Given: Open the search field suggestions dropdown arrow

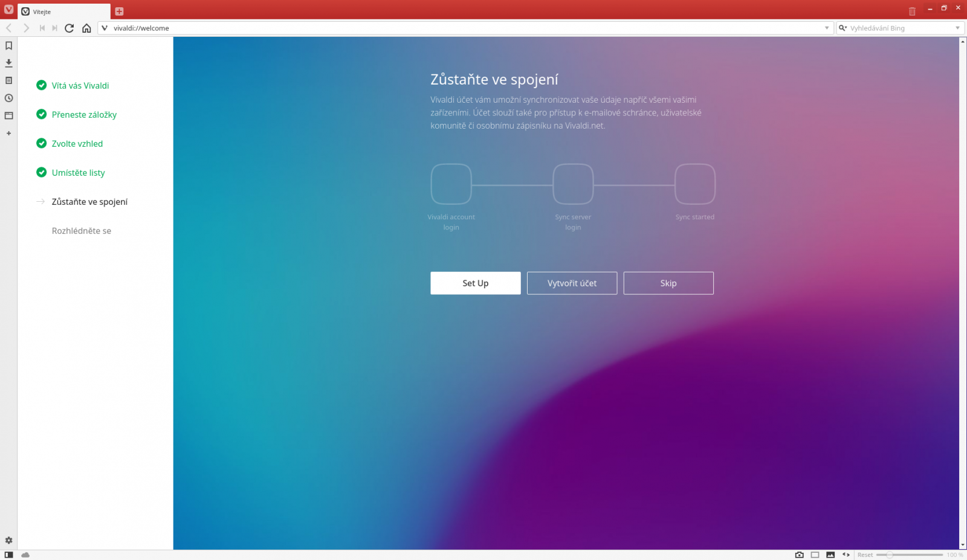Looking at the screenshot, I should pos(957,28).
